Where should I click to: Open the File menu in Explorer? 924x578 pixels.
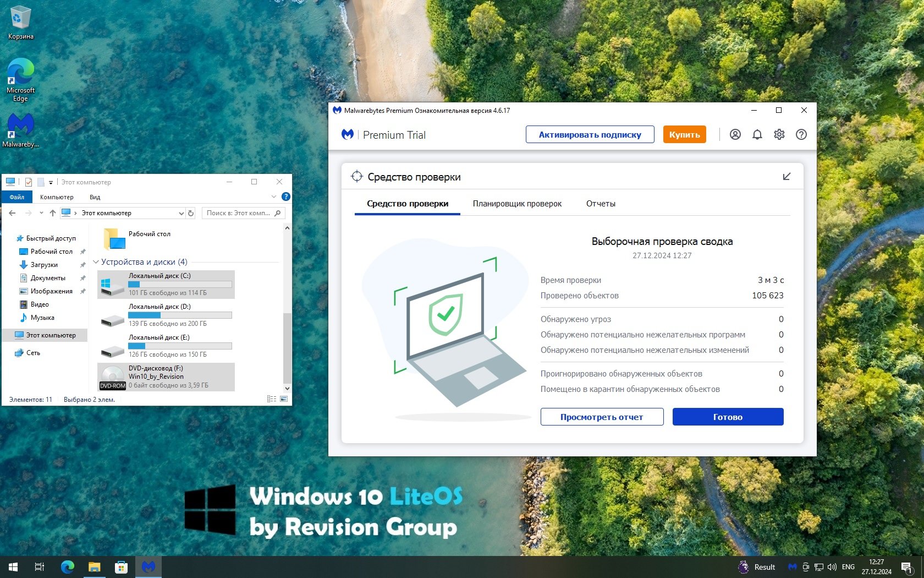pyautogui.click(x=16, y=197)
